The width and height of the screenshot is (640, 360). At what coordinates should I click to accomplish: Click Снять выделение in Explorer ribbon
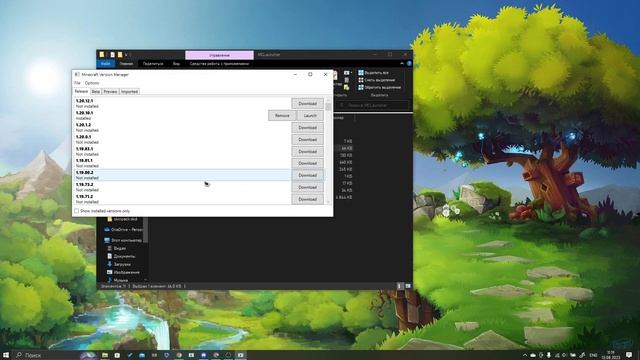[x=377, y=80]
